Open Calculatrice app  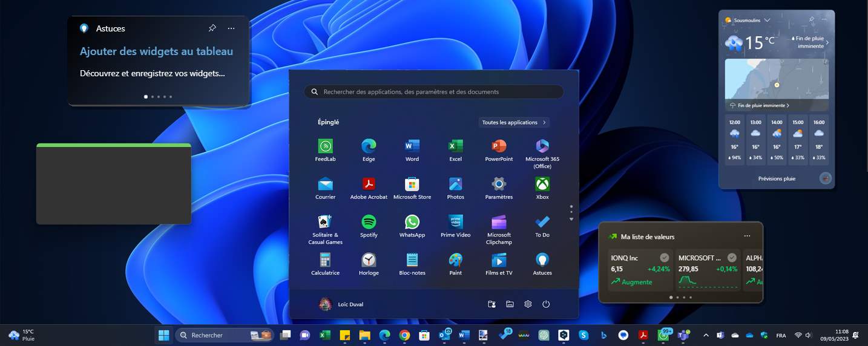[x=326, y=264]
